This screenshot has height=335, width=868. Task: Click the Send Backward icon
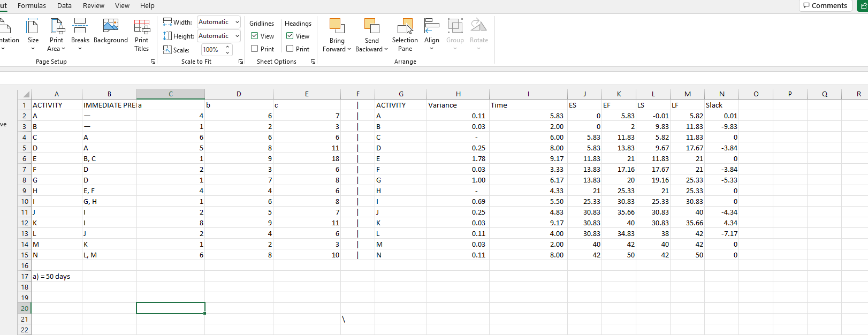(371, 26)
